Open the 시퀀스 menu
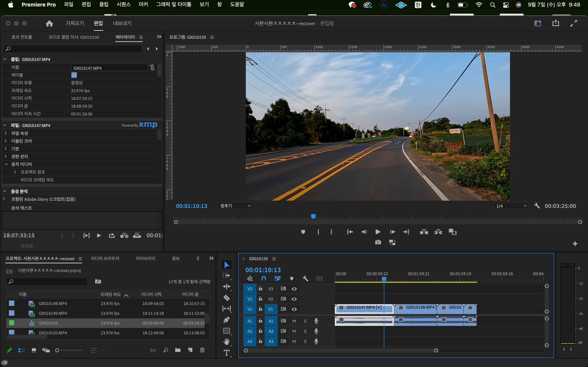Screen dimensions: 588x367 tap(124, 5)
